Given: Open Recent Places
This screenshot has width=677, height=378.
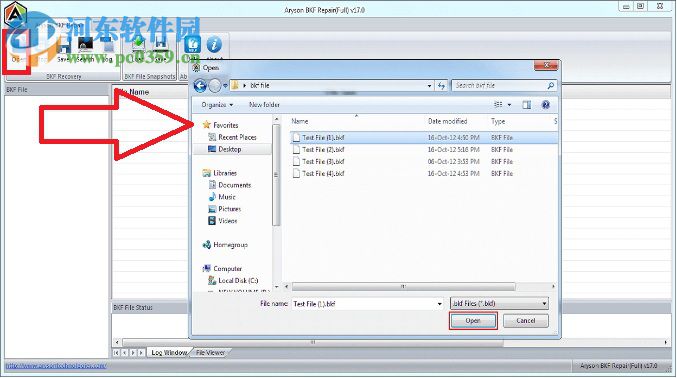Looking at the screenshot, I should (233, 137).
